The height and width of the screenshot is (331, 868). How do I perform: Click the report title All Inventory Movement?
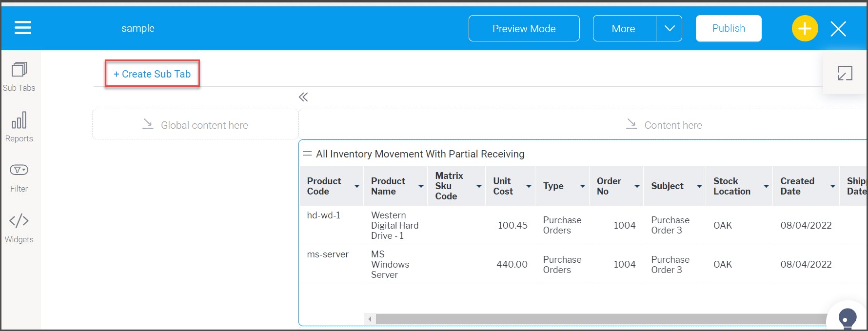coord(420,154)
